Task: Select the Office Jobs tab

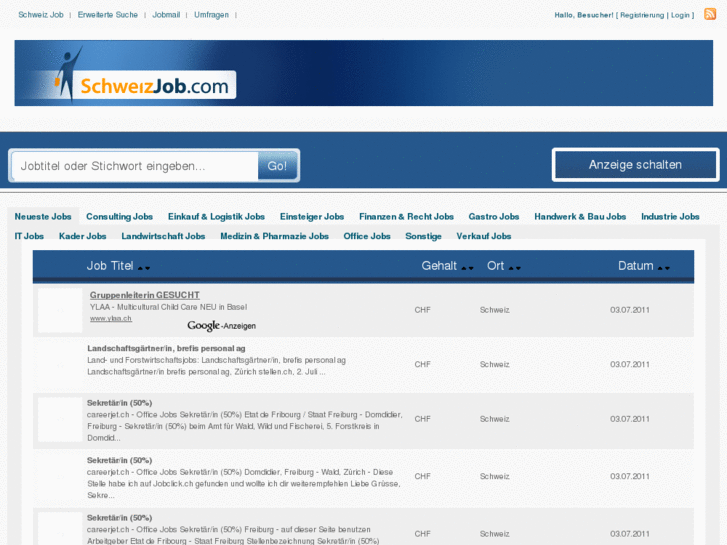Action: [x=367, y=236]
